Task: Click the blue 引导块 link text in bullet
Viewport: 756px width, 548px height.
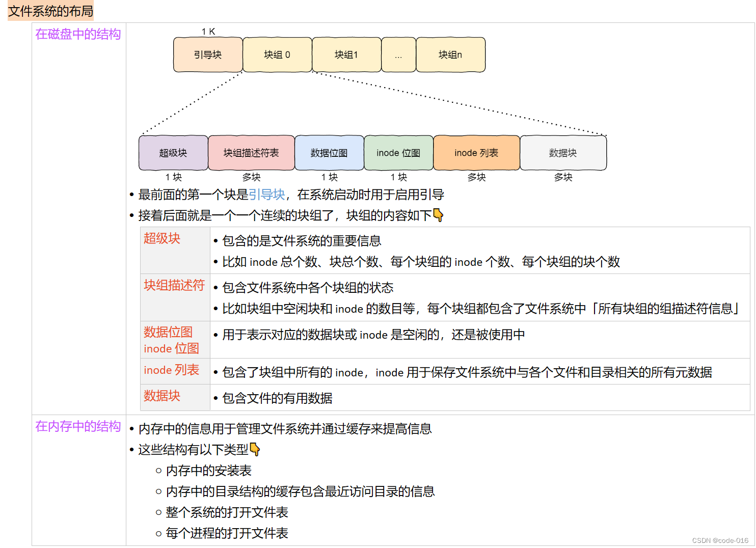Action: pos(266,195)
